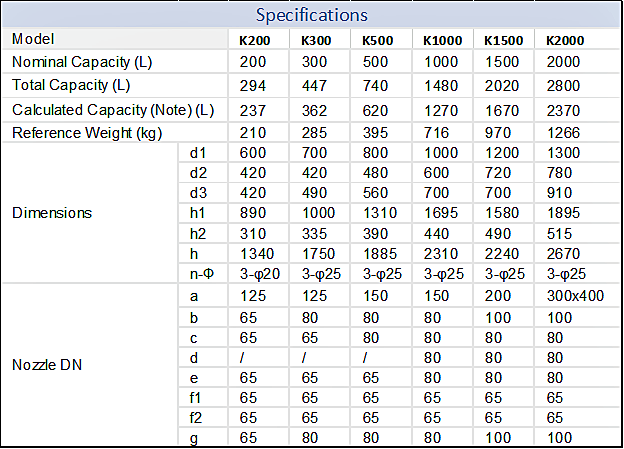Select K1000 nozzle d value 80
The height and width of the screenshot is (449, 624).
pyautogui.click(x=432, y=358)
